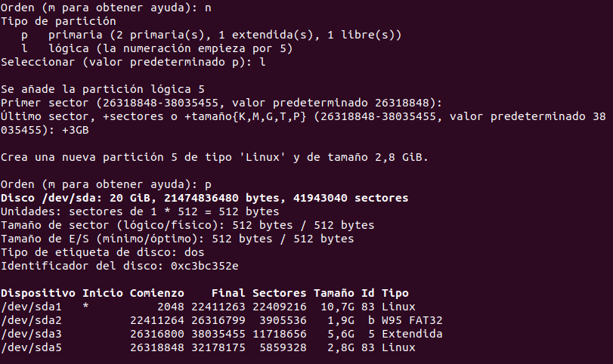Viewport: 613px width, 364px height.
Task: Click the 'W95 FAT32' type value
Action: click(412, 320)
